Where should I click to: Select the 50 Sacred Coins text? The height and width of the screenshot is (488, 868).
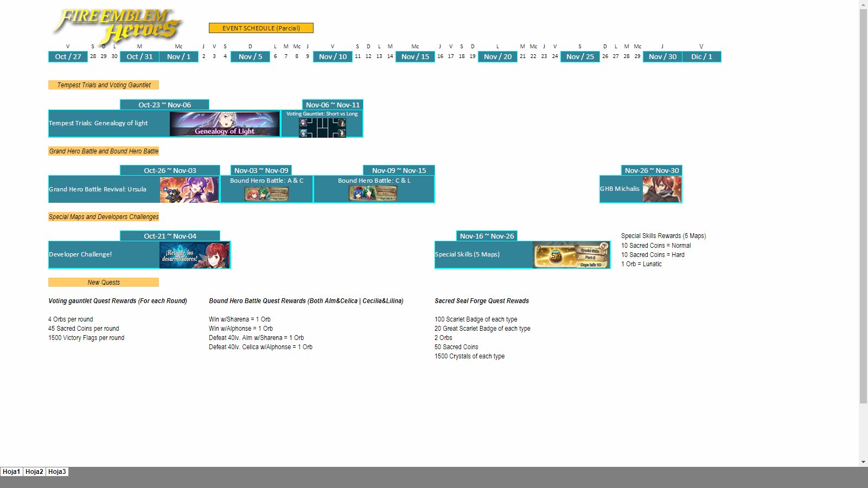(x=456, y=347)
